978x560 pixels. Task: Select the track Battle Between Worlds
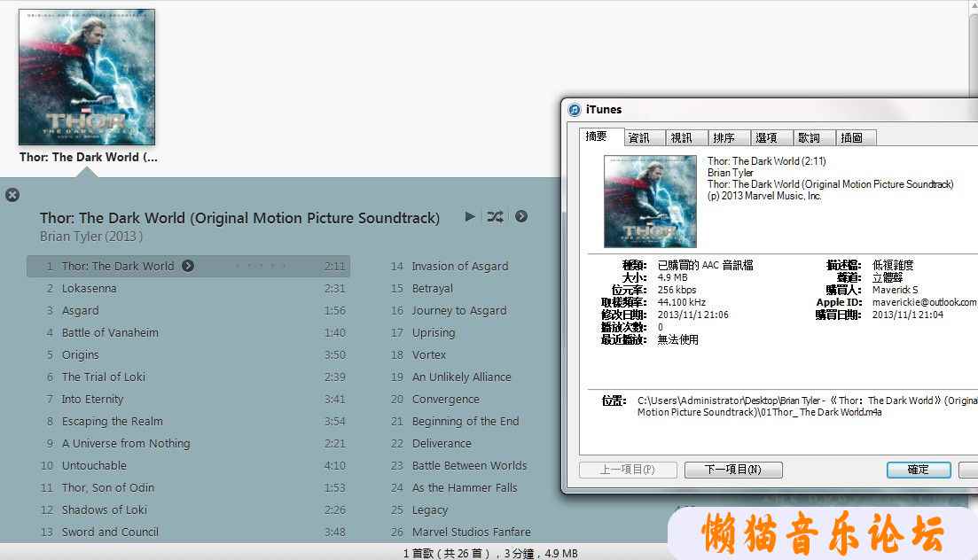pyautogui.click(x=469, y=466)
